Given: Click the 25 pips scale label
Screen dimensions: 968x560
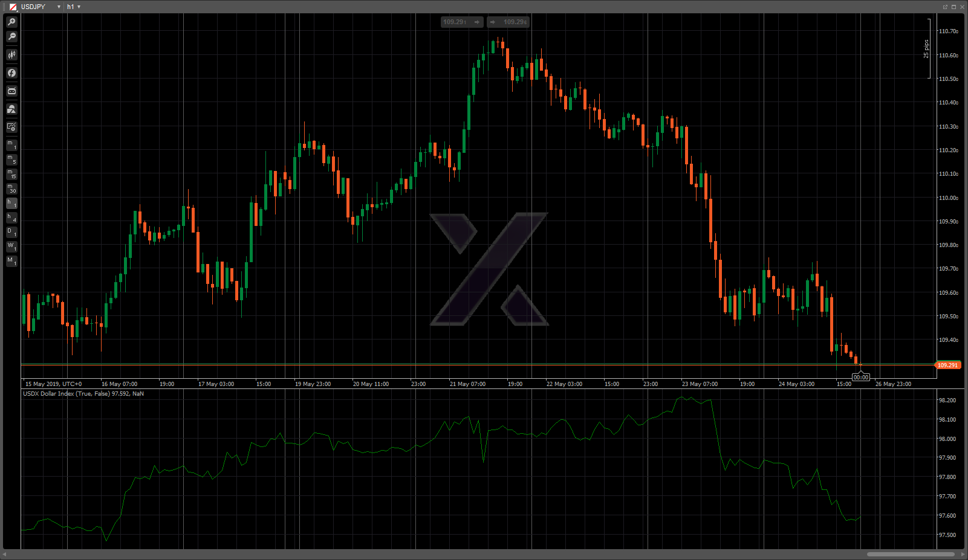Looking at the screenshot, I should 926,49.
